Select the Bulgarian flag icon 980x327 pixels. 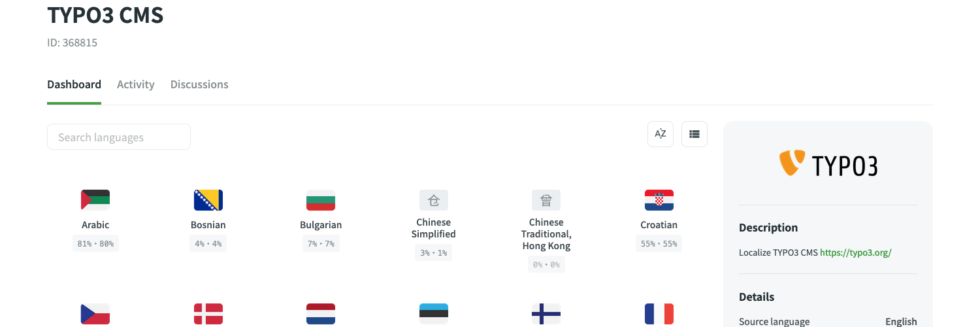(321, 199)
